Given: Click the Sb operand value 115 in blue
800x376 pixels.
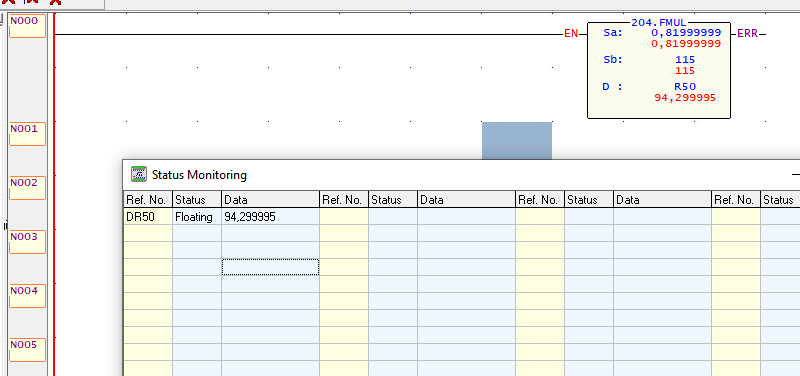Looking at the screenshot, I should (685, 60).
